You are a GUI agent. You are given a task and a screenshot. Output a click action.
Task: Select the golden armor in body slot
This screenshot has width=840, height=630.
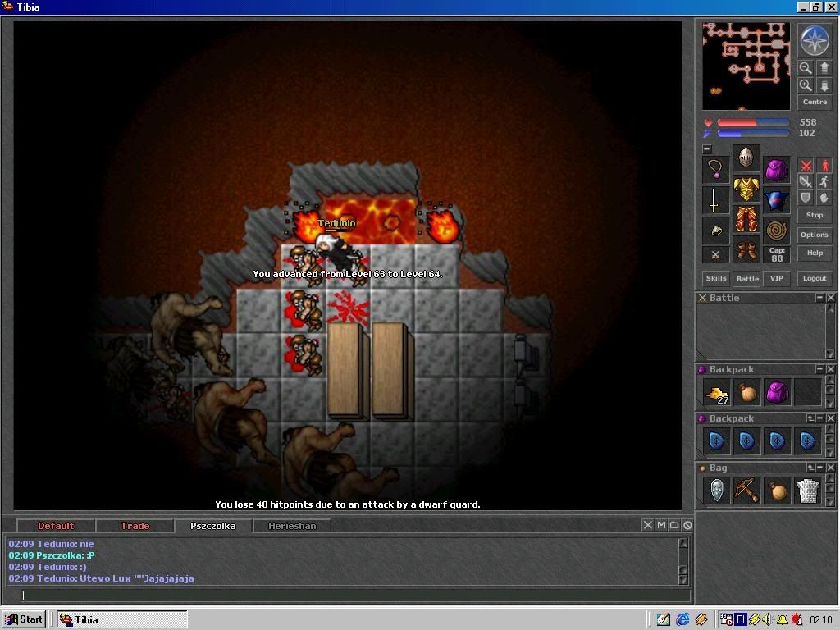[746, 189]
